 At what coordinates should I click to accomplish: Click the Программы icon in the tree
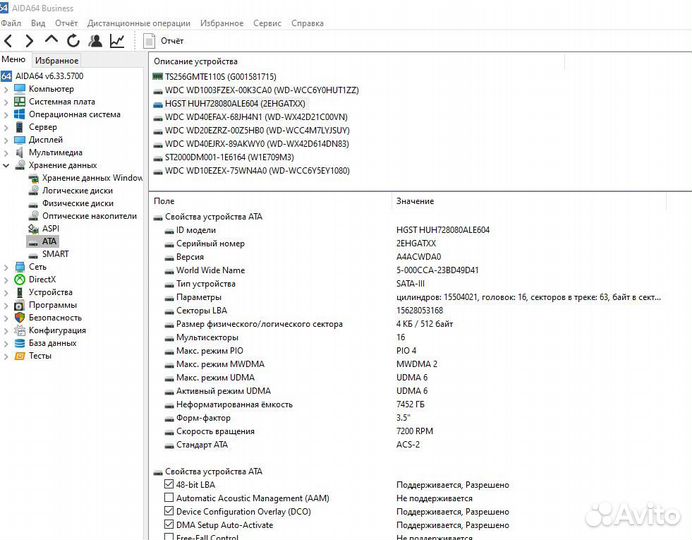20,305
